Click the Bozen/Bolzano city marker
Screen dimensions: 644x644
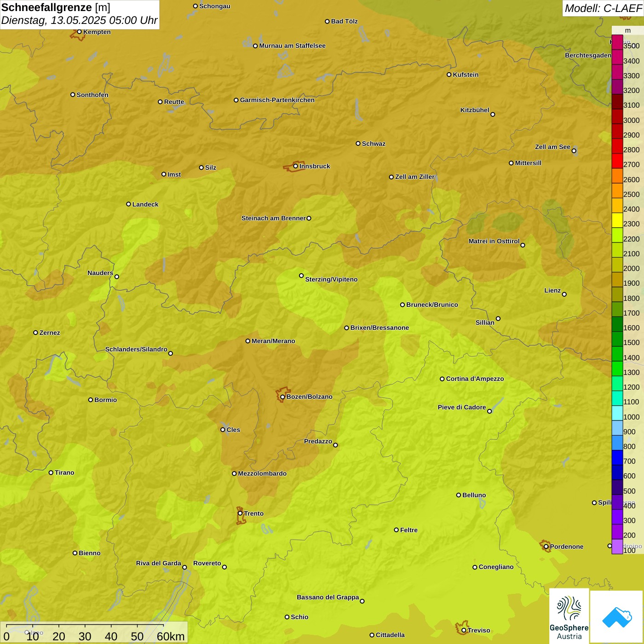[282, 397]
